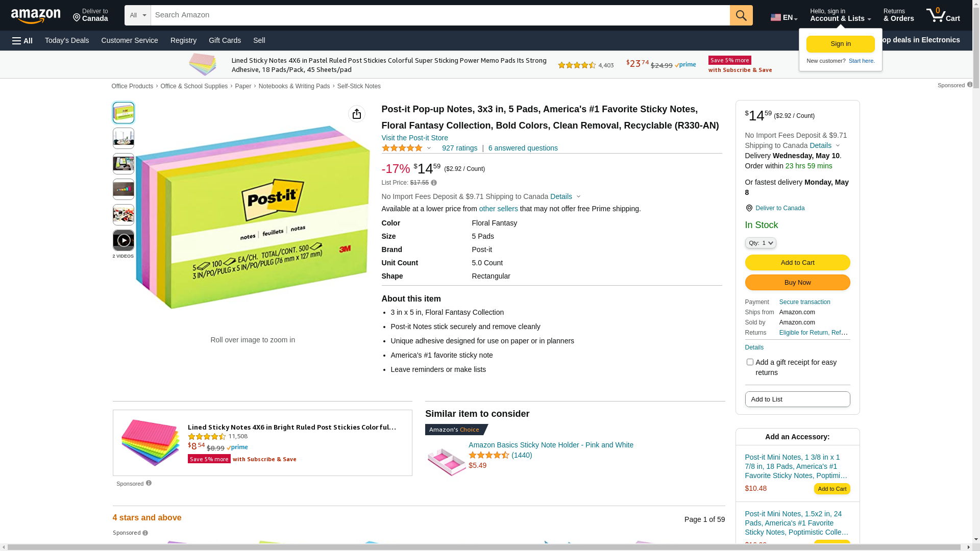
Task: Play the product video thumbnail
Action: click(124, 240)
